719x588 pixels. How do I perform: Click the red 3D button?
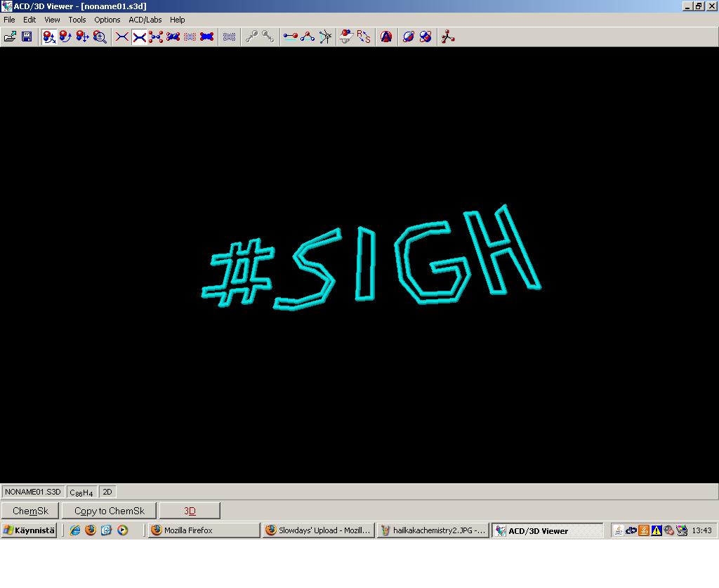(190, 511)
